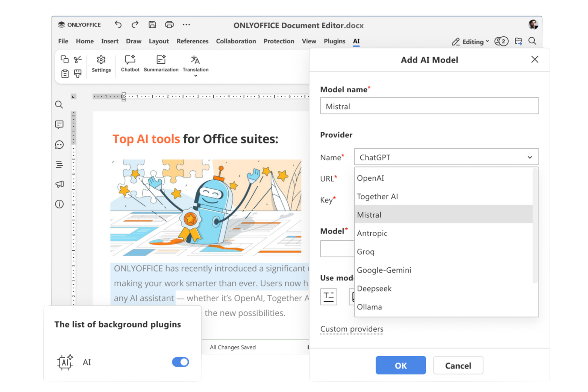588x392 pixels.
Task: Select the text use-model icon
Action: 329,297
